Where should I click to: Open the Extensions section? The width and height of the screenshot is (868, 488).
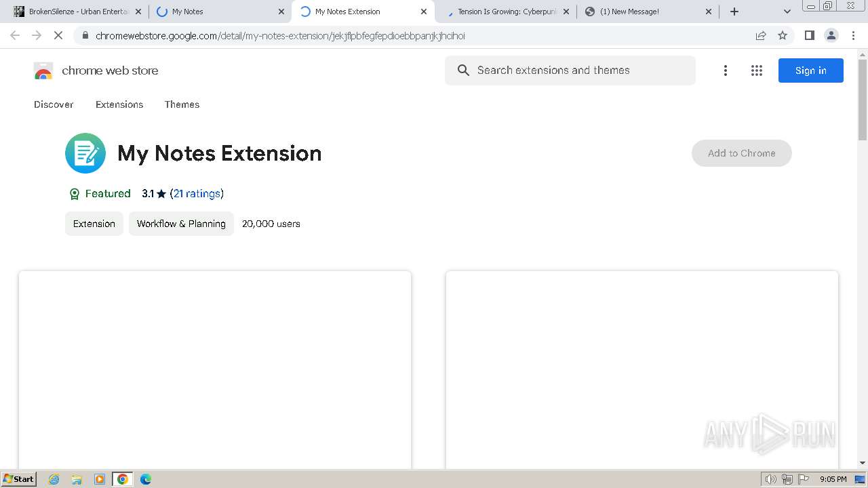(119, 104)
